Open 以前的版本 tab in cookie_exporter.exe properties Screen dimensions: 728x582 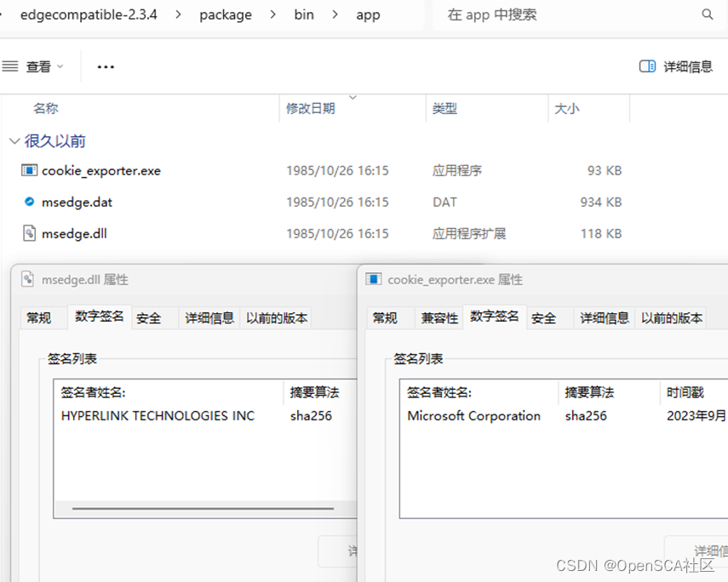pos(672,318)
